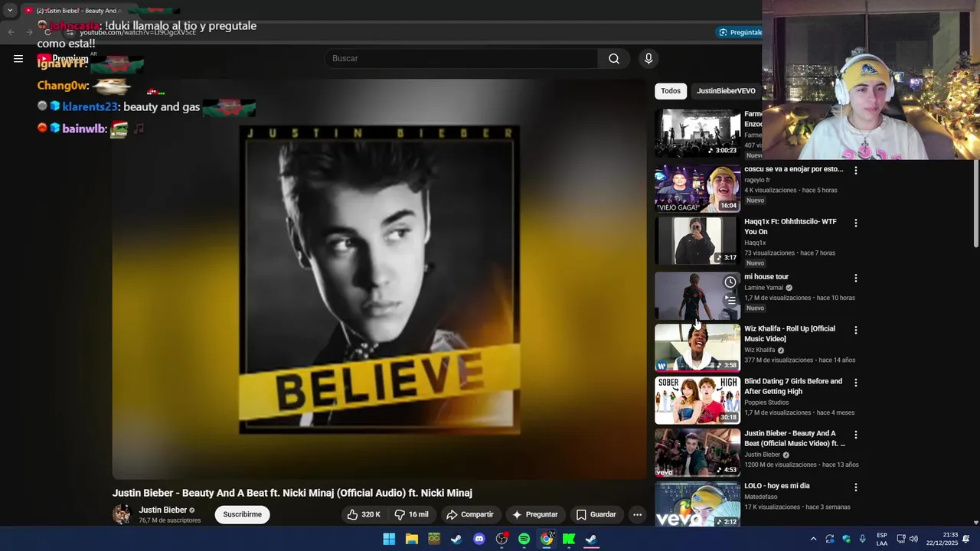Image resolution: width=980 pixels, height=551 pixels.
Task: Add 'mi house tour' to Watch Later clock icon
Action: (x=730, y=282)
